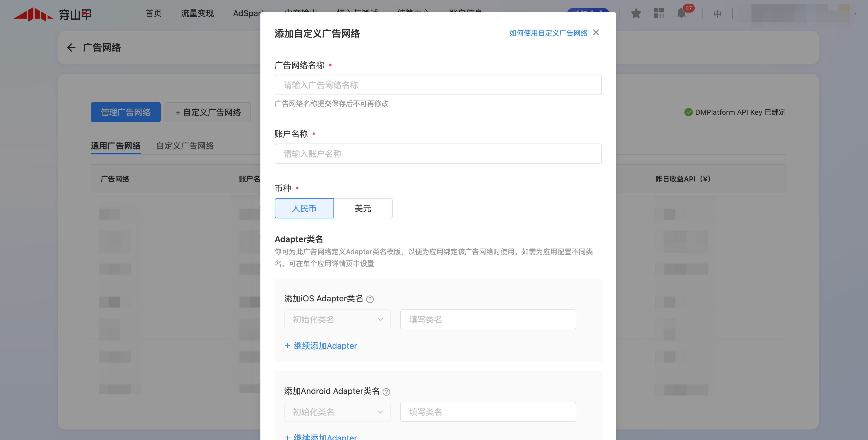
Task: Switch language via the 中 icon
Action: [x=717, y=14]
